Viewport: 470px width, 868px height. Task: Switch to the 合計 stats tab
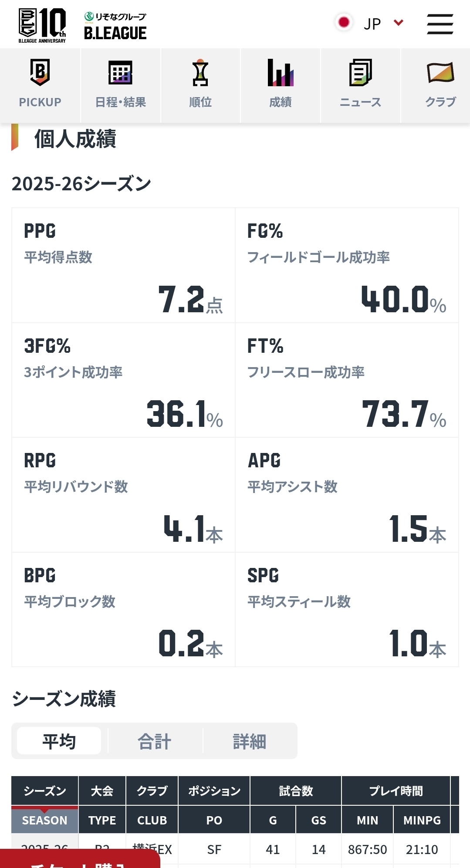click(155, 741)
